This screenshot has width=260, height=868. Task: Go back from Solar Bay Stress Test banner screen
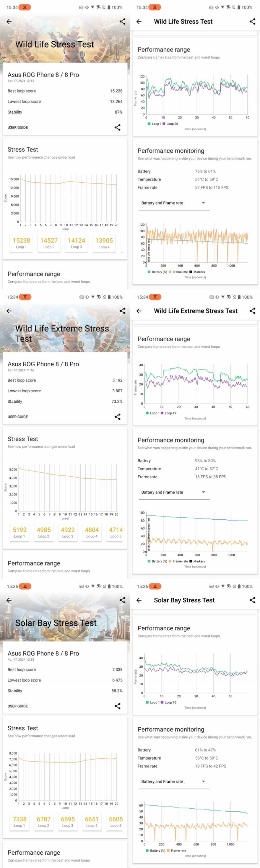pyautogui.click(x=9, y=600)
